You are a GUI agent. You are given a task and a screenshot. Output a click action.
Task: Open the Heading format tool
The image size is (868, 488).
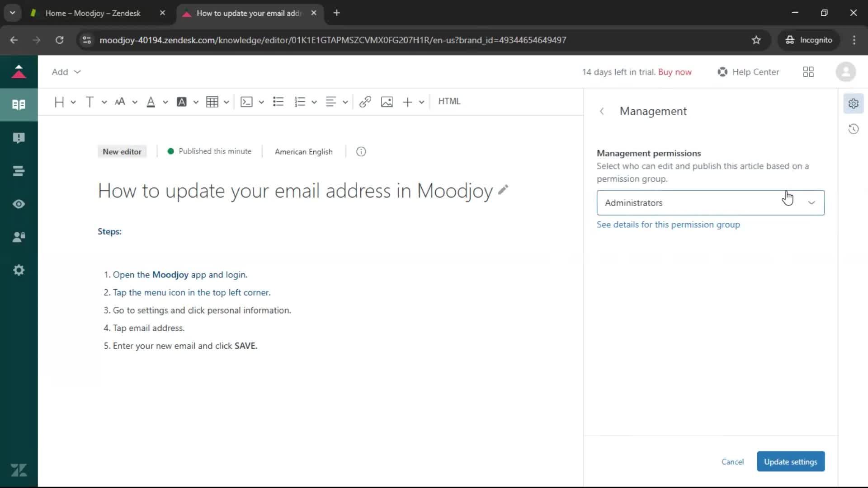[x=59, y=102]
